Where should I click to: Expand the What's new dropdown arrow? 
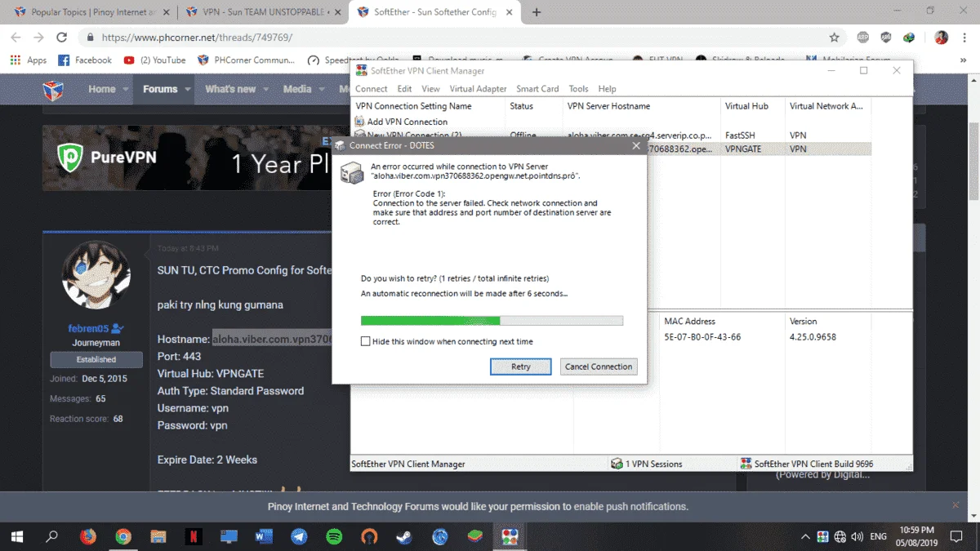[265, 89]
